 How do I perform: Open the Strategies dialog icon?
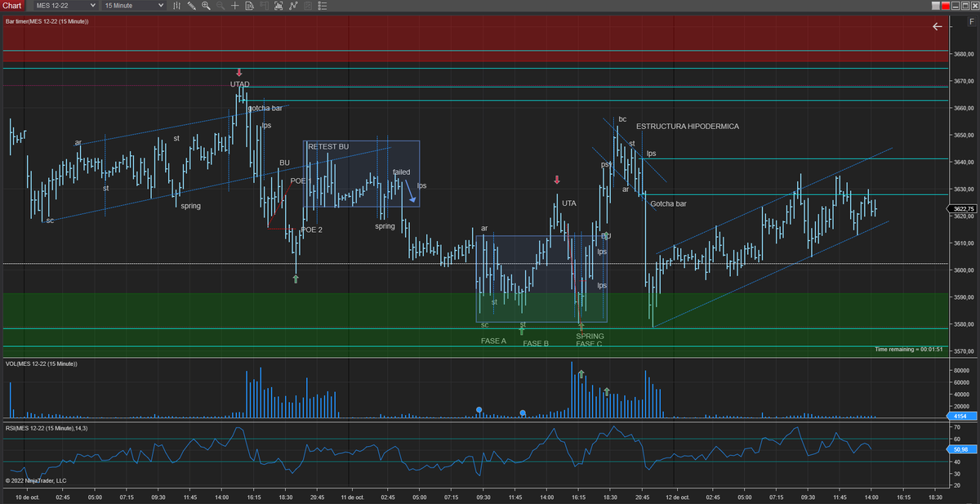coord(308,6)
